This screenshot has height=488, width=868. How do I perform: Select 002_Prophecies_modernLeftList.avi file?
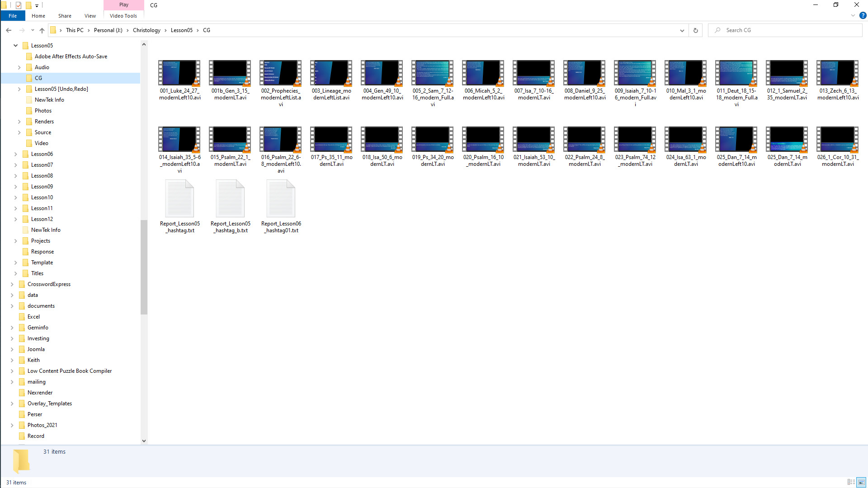[x=281, y=83]
